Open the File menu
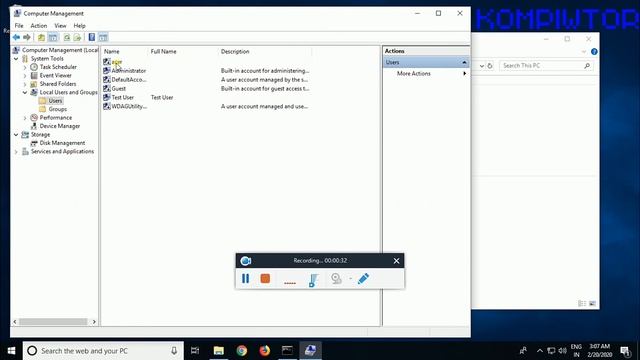Viewport: 640px width, 360px height. [19, 26]
